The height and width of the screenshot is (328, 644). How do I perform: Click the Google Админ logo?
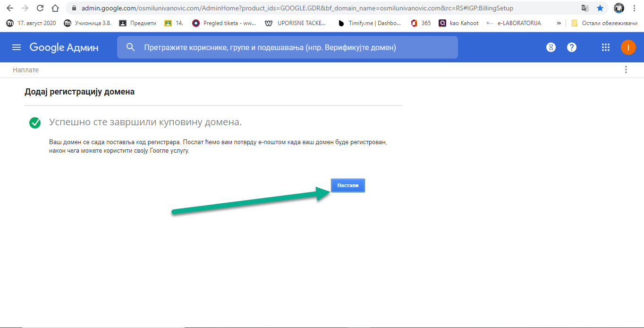(x=64, y=47)
